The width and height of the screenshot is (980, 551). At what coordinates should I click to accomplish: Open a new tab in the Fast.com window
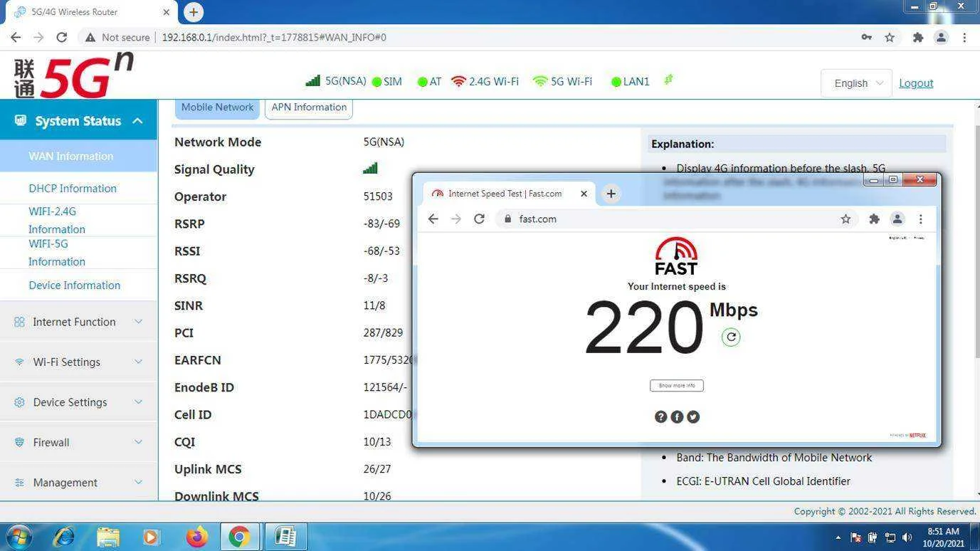click(x=611, y=194)
